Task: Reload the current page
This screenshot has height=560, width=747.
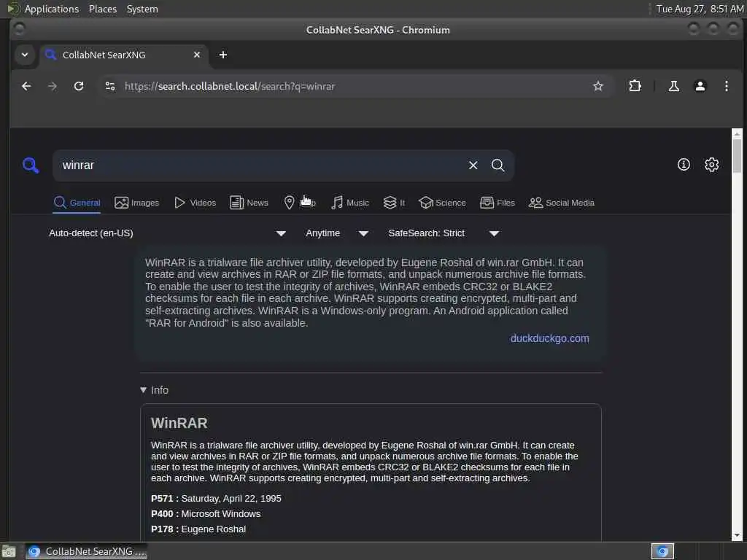Action: tap(79, 86)
